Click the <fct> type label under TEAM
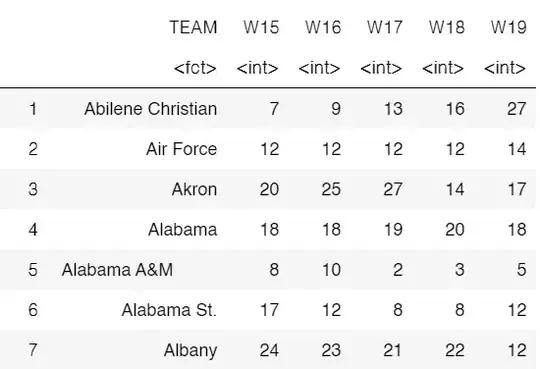This screenshot has height=369, width=540. point(195,68)
